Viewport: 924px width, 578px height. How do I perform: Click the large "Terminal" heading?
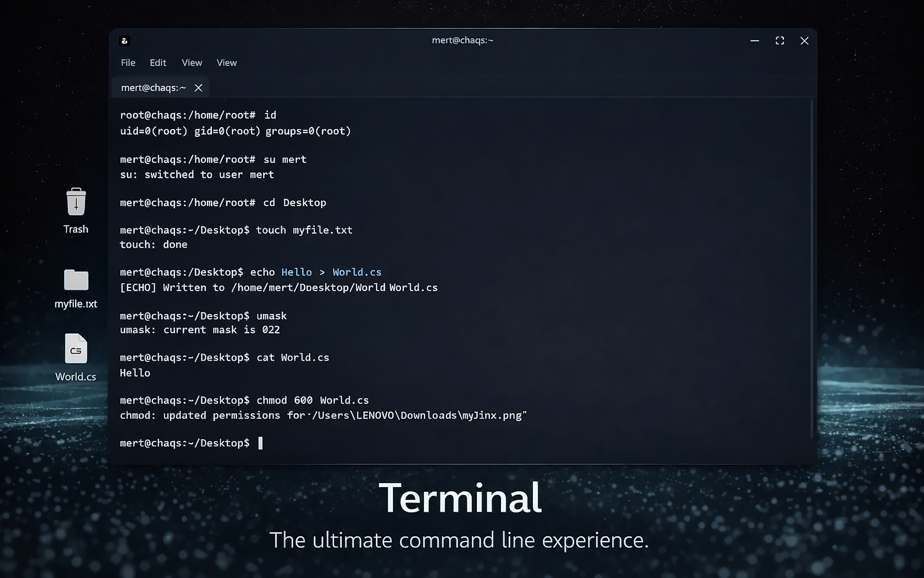coord(460,498)
